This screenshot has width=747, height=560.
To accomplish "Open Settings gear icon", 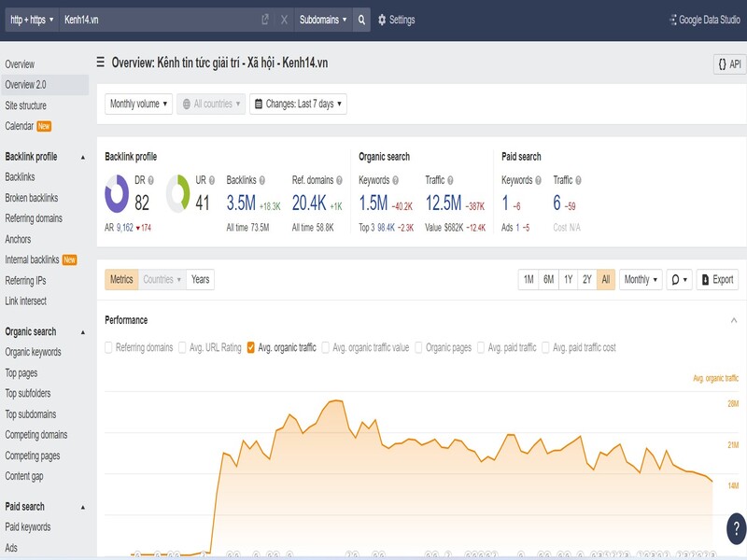I will (x=382, y=20).
